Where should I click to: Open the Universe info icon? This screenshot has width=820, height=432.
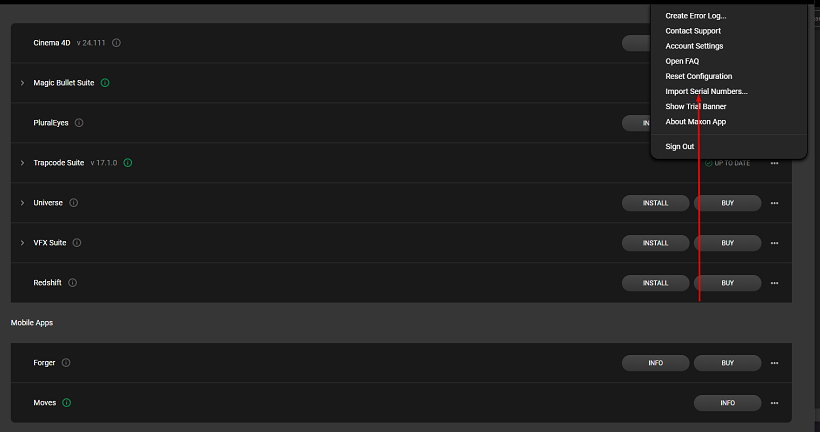pos(74,203)
